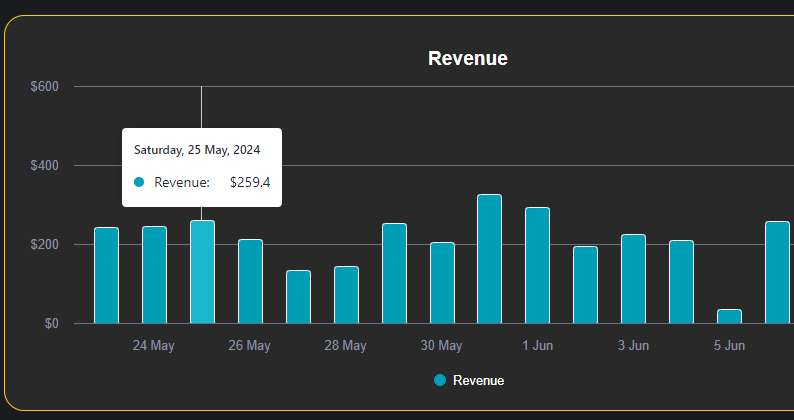Click the highlighted 25 May bar
Viewport: 794px width, 420px height.
(202, 272)
